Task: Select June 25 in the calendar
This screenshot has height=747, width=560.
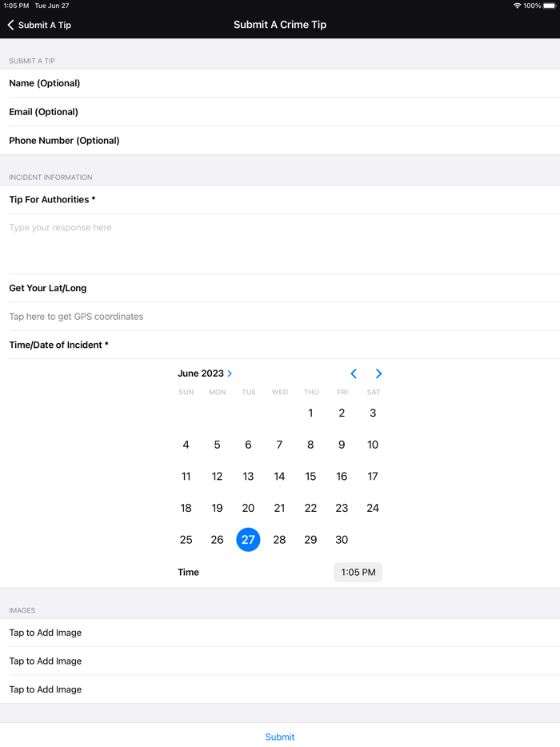Action: pos(186,540)
